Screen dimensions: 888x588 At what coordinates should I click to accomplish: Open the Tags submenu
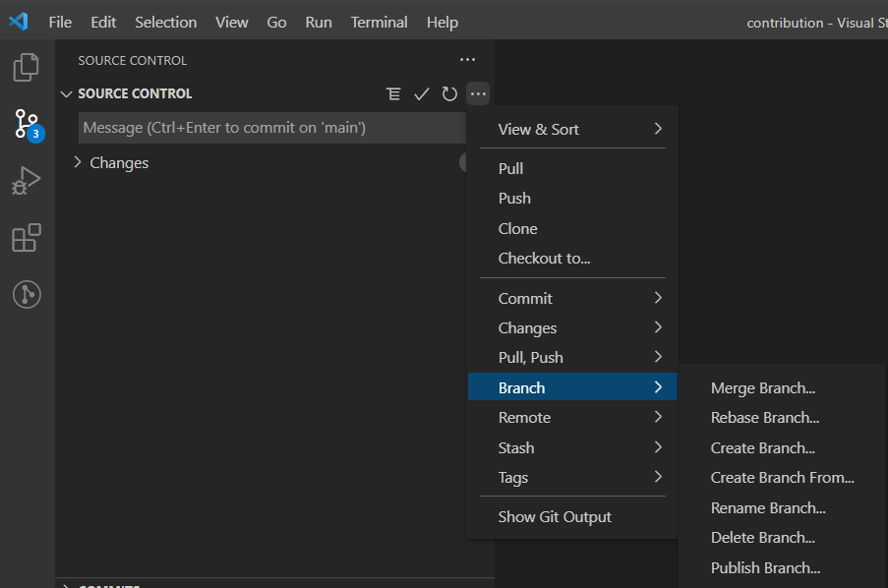(x=572, y=478)
